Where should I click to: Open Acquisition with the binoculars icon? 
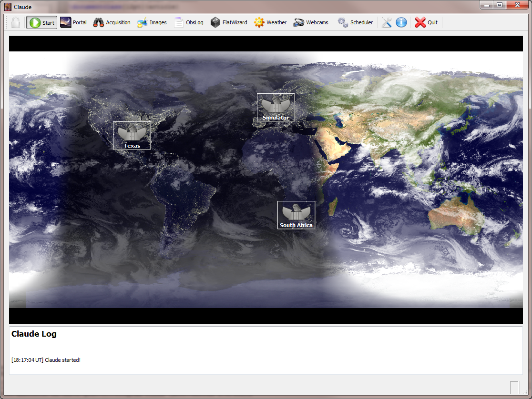pos(112,22)
